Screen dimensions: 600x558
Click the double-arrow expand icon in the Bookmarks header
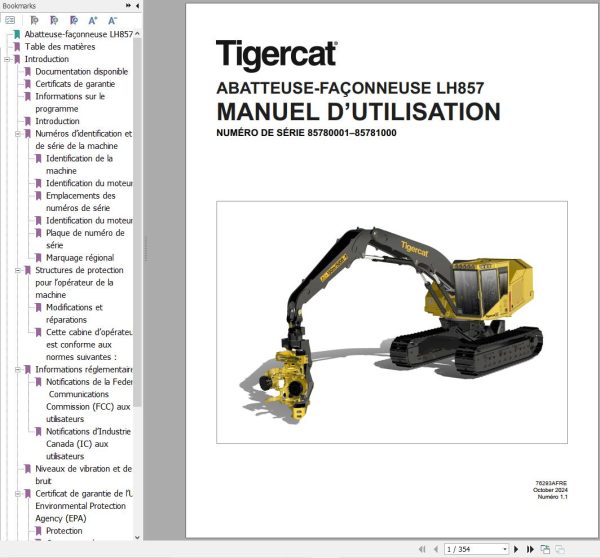(128, 6)
